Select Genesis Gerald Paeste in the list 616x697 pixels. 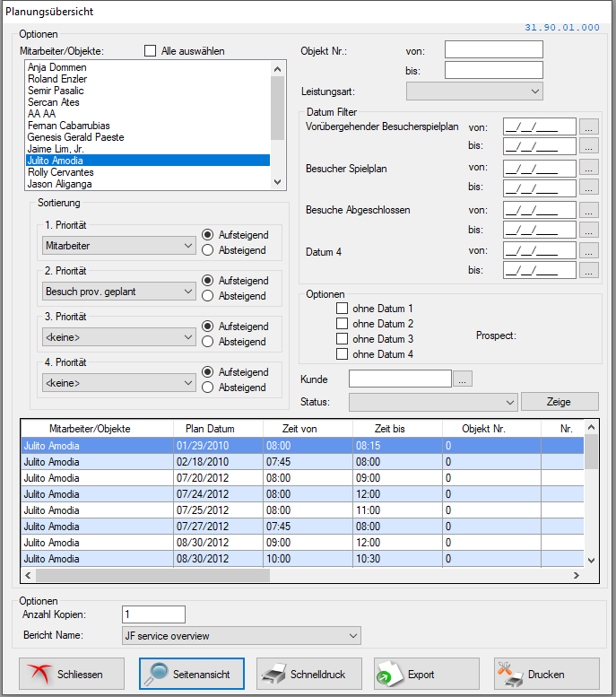tap(148, 137)
